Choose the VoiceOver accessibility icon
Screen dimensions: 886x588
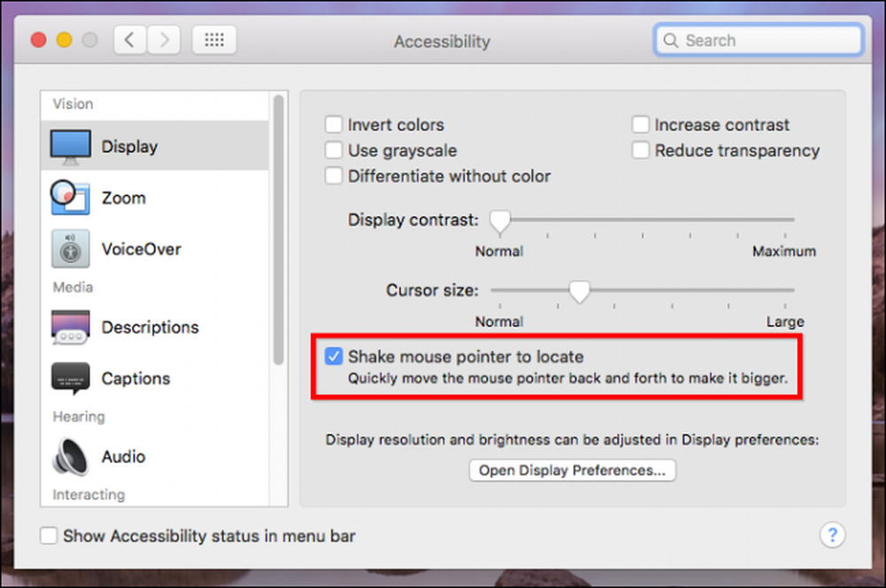[70, 249]
